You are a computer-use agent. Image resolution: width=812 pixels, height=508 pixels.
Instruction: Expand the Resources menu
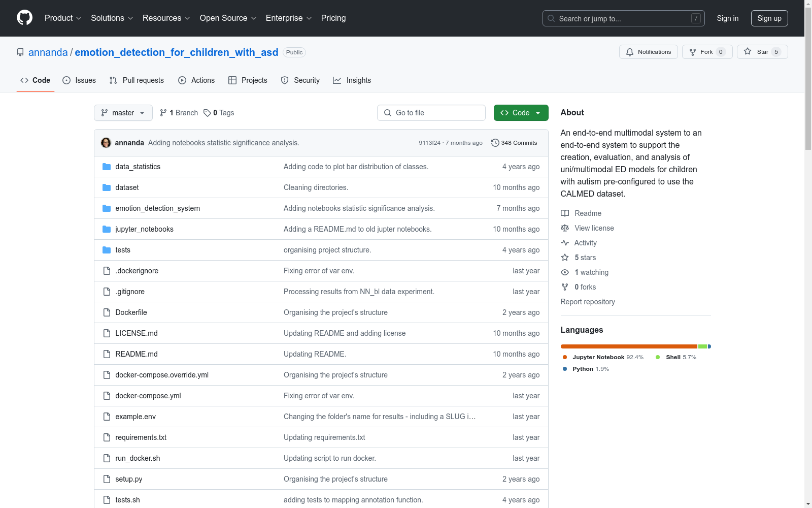166,18
